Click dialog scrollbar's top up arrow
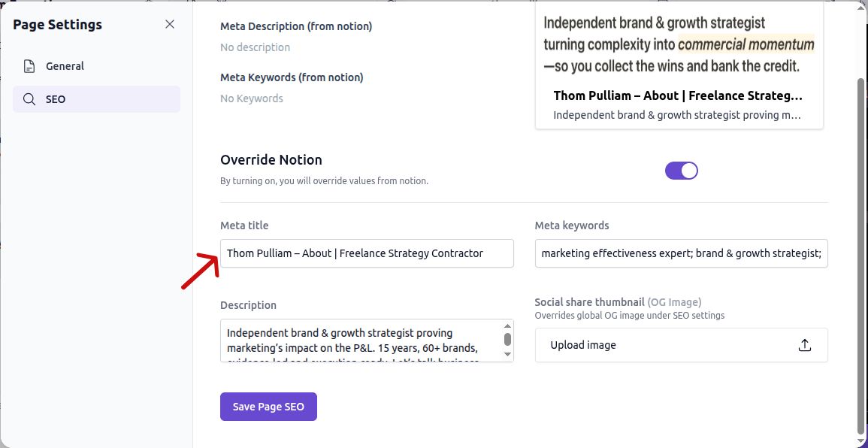Viewport: 868px width, 448px height. pos(861,8)
